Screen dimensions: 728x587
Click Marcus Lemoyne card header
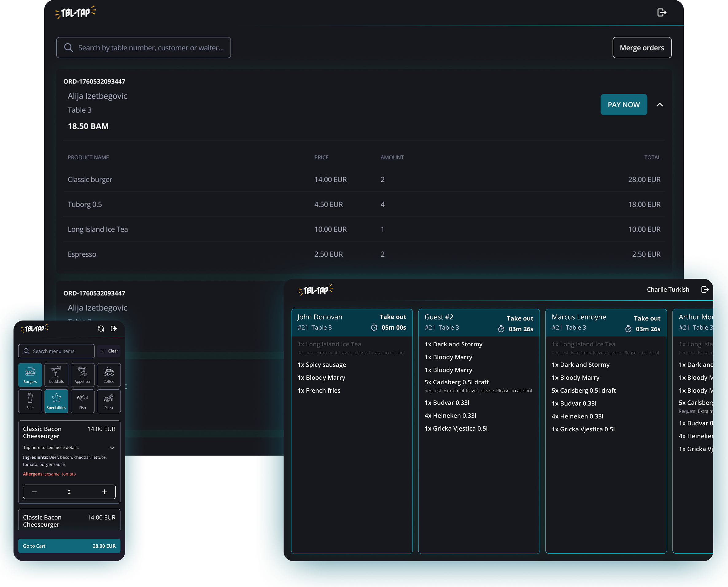606,323
